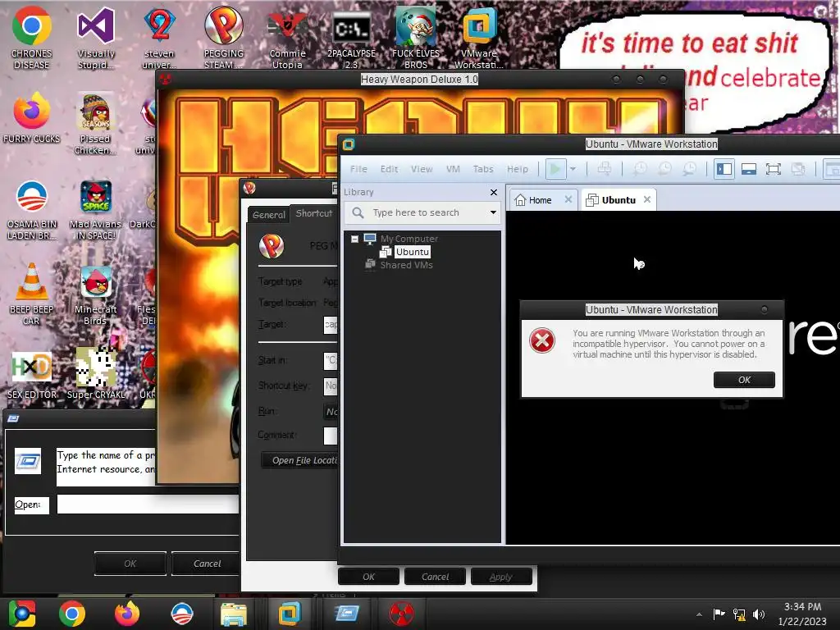Toggle the thumbnail bar view button
This screenshot has height=630, width=840.
pyautogui.click(x=748, y=169)
